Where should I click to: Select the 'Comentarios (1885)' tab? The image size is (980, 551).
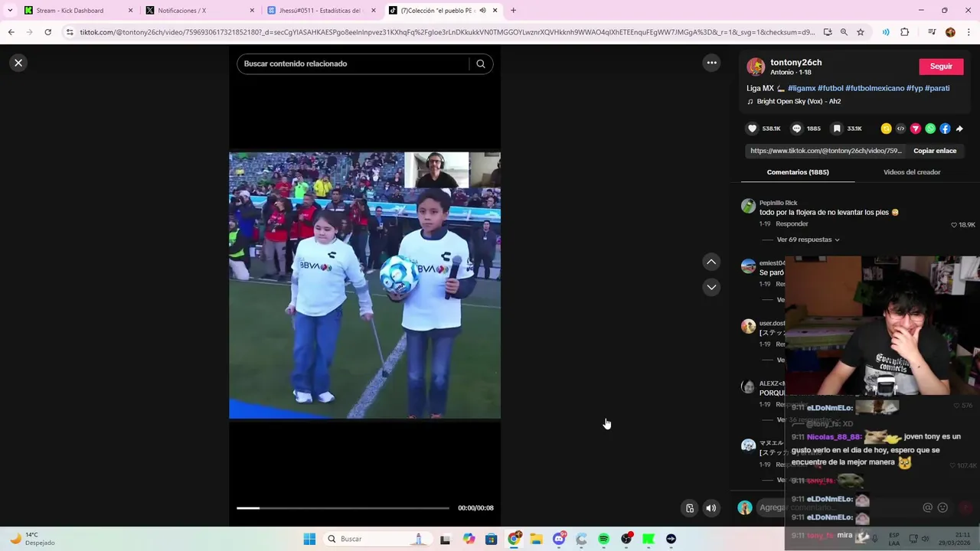pos(798,172)
